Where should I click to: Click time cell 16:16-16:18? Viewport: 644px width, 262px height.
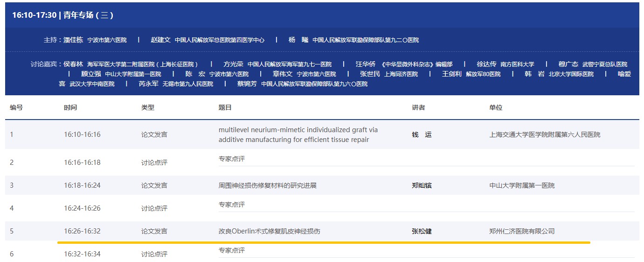point(82,163)
